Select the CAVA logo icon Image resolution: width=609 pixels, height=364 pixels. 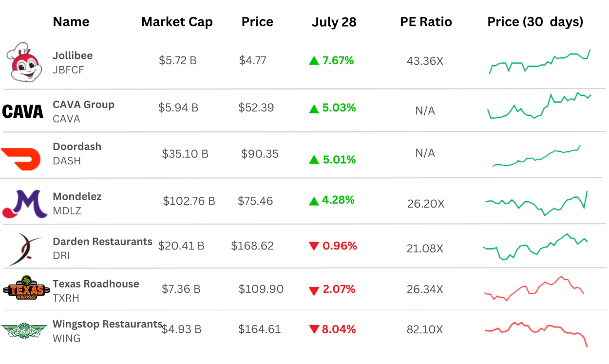pyautogui.click(x=23, y=112)
